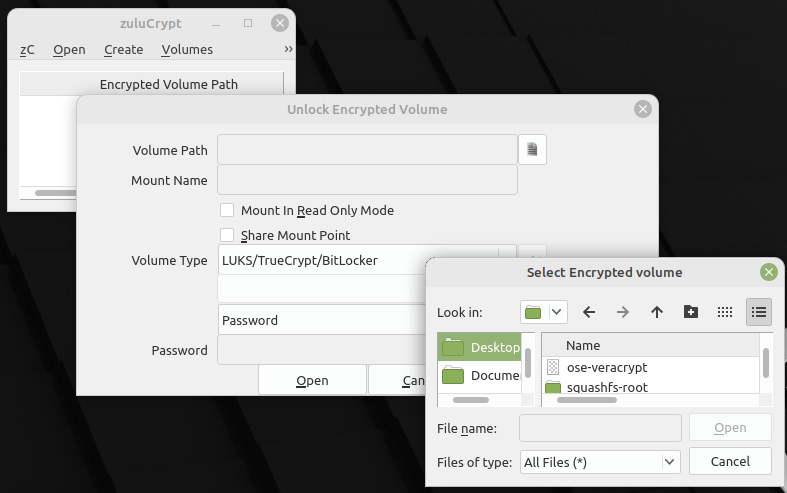Click Open button in Unlock Encrypted Volume
Image resolution: width=787 pixels, height=493 pixels.
(x=312, y=381)
